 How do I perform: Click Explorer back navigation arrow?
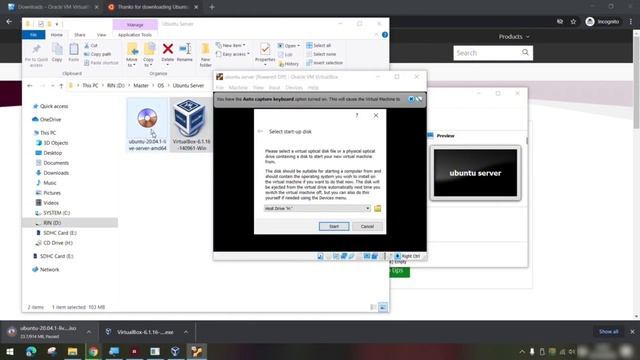click(30, 86)
